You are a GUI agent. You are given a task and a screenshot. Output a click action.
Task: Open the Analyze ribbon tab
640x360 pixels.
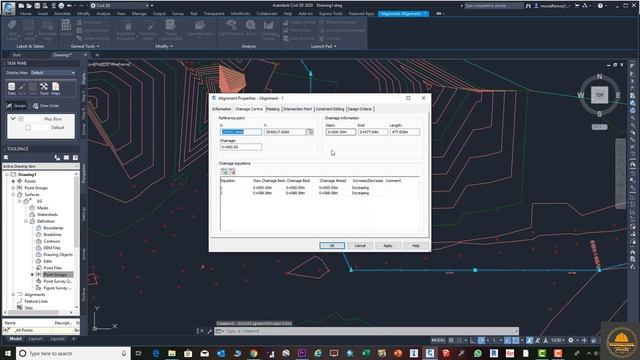point(103,13)
